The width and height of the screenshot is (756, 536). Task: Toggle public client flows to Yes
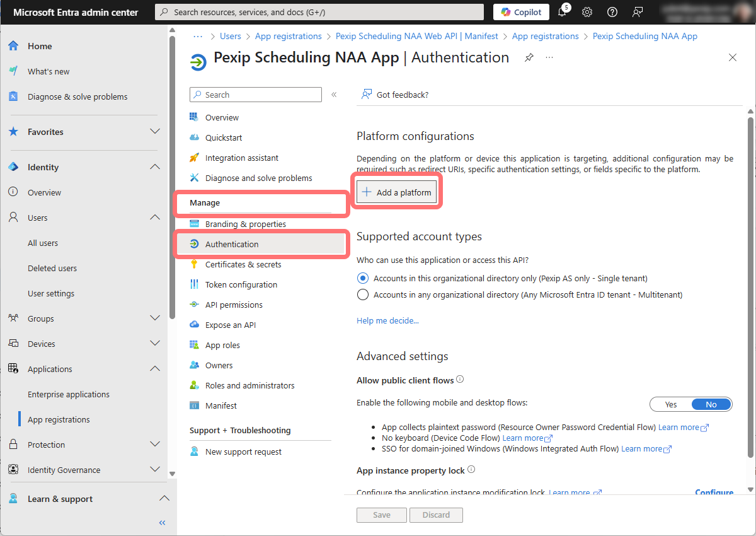pos(671,404)
